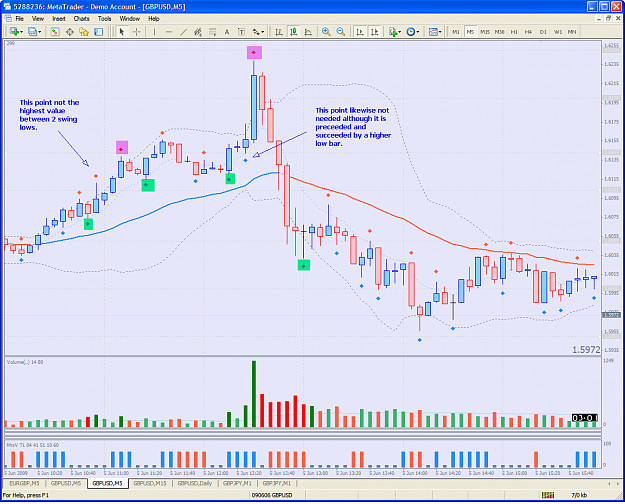Open the Market Watch panel icon

pyautogui.click(x=55, y=32)
